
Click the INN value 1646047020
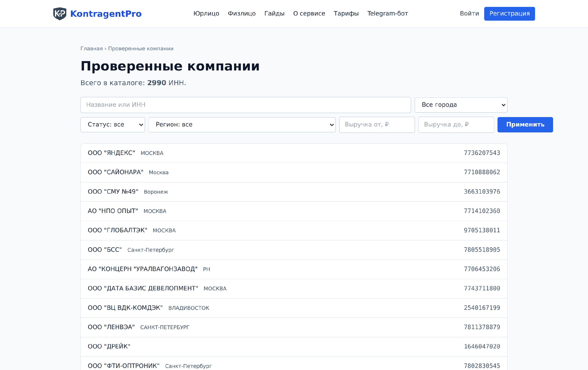(482, 347)
